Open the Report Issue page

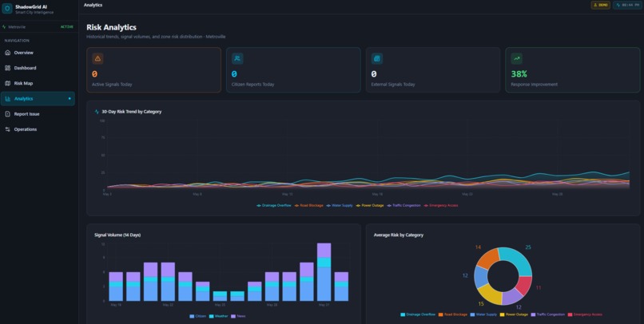click(x=38, y=114)
